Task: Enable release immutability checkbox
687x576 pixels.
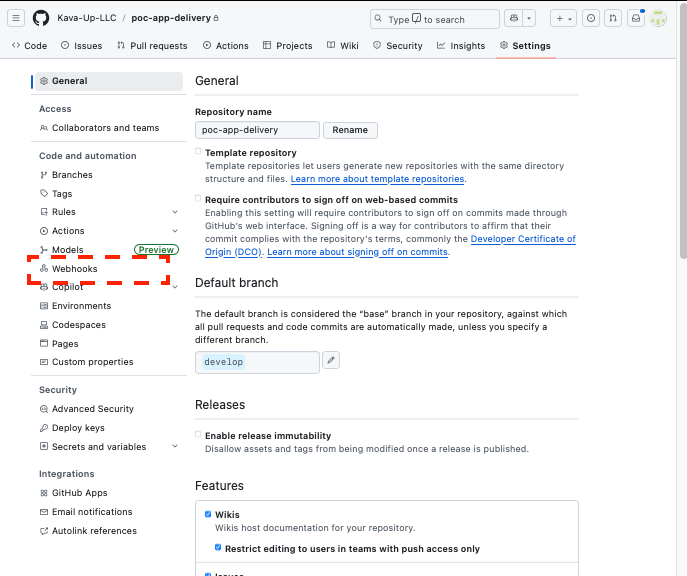Action: pyautogui.click(x=198, y=435)
